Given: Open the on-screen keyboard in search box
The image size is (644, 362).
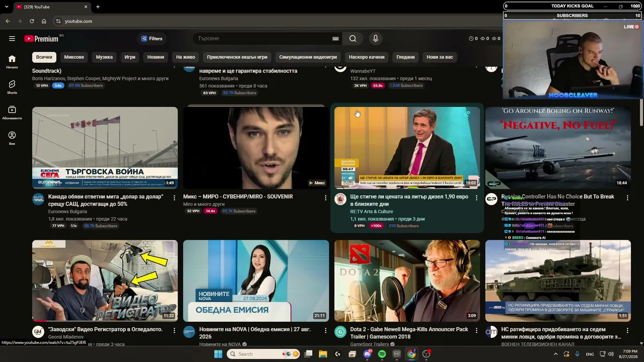Looking at the screenshot, I should point(336,39).
